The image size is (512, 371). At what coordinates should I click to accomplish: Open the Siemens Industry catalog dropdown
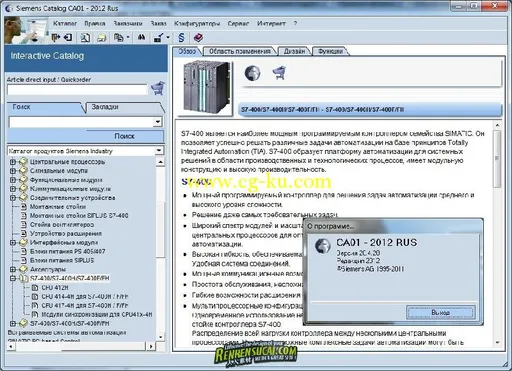(159, 151)
